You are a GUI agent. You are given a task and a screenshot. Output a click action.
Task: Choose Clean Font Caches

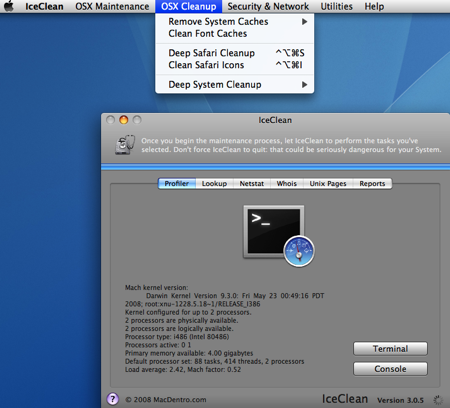[234, 34]
